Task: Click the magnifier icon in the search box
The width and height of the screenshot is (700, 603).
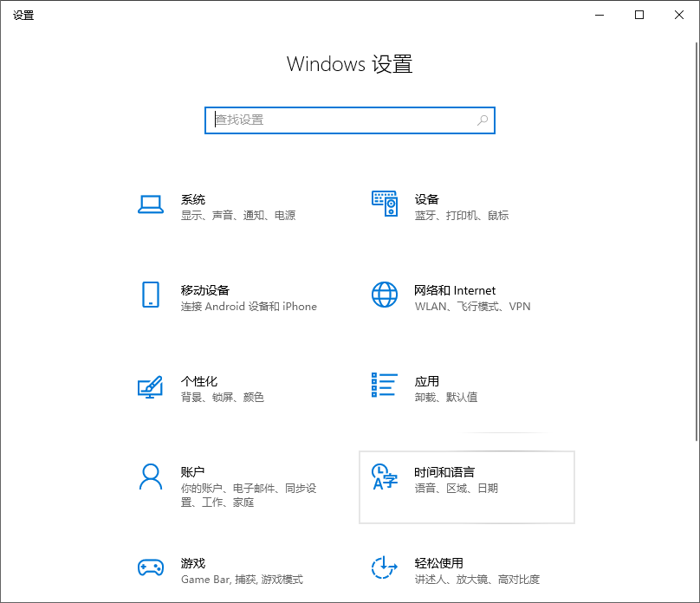Action: [x=483, y=120]
